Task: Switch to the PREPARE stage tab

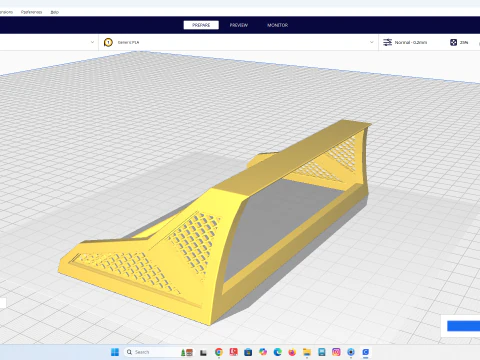Action: [x=201, y=25]
